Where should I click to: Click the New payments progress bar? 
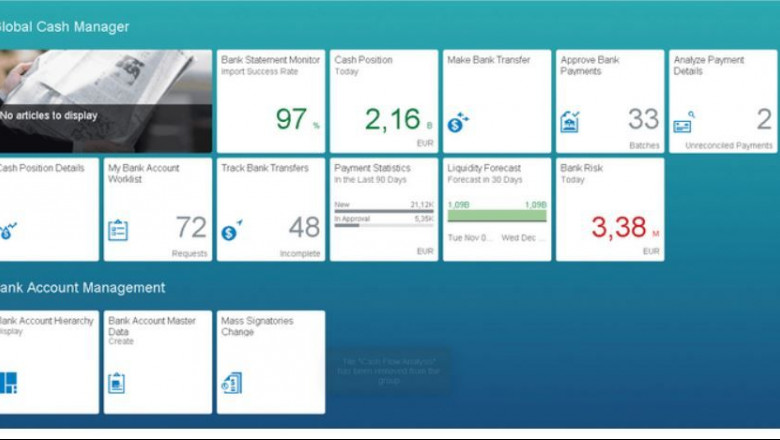(383, 211)
